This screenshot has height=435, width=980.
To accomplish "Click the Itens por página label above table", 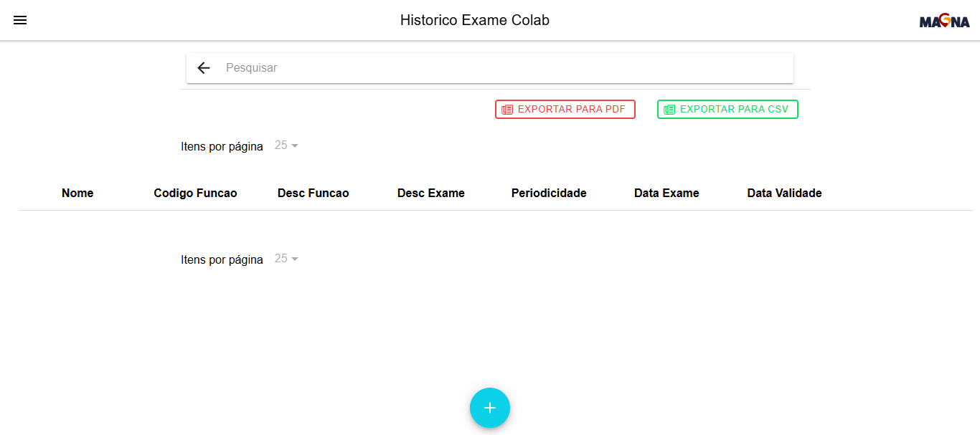I will tap(222, 146).
